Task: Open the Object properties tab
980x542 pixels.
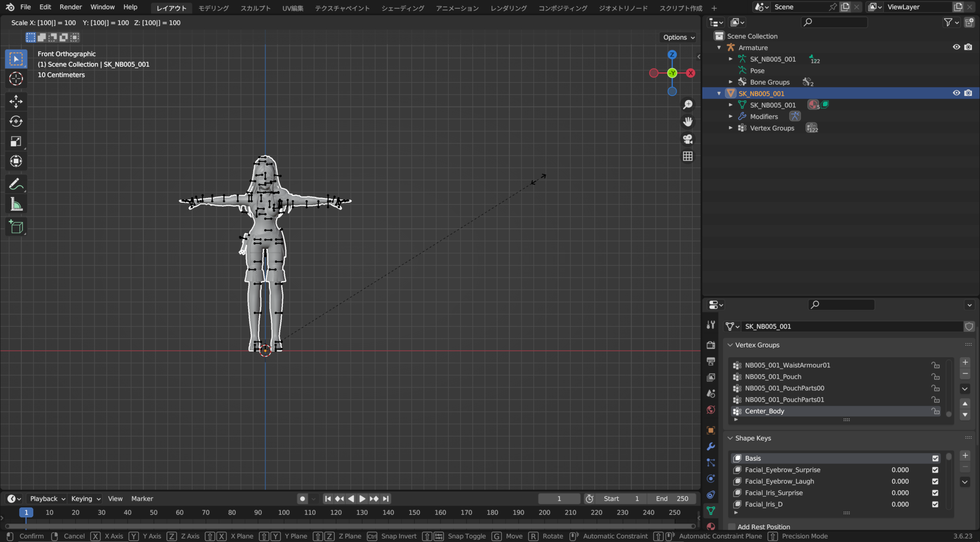Action: tap(710, 431)
